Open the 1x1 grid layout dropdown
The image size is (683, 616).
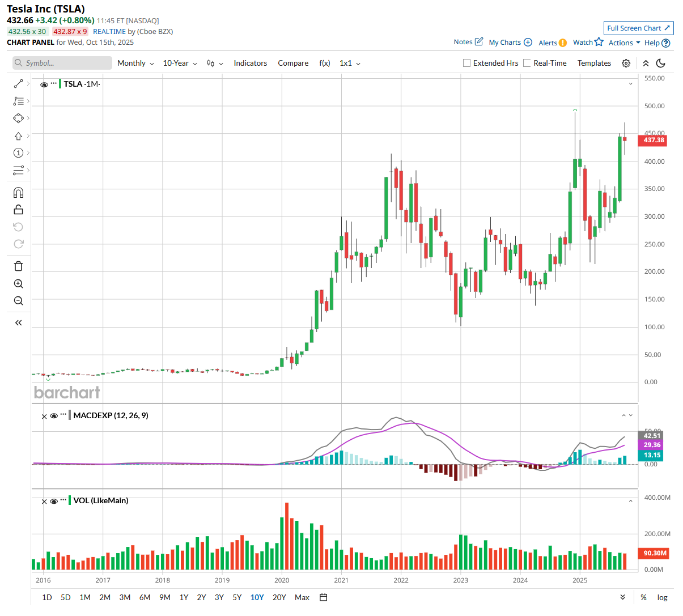[350, 63]
